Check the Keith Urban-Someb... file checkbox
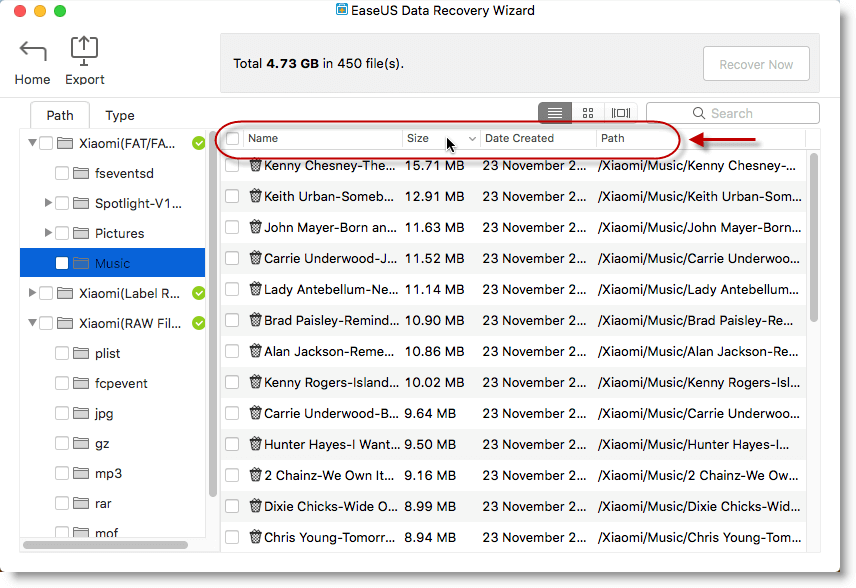This screenshot has height=588, width=856. 232,196
